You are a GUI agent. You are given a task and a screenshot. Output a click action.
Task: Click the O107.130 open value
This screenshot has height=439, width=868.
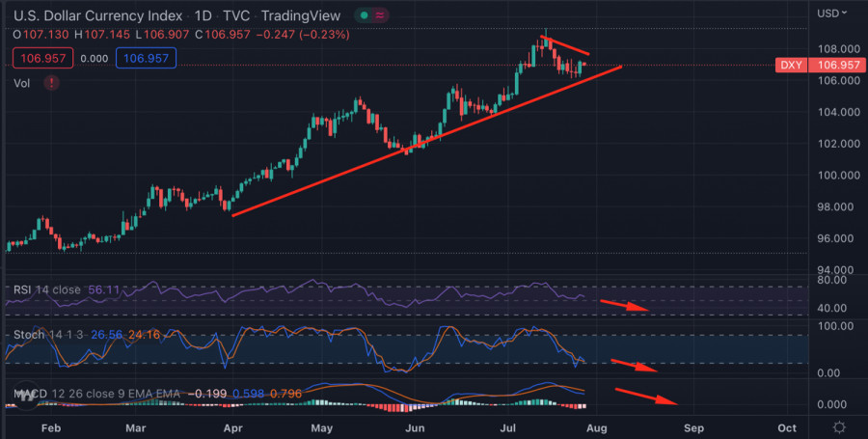click(41, 35)
